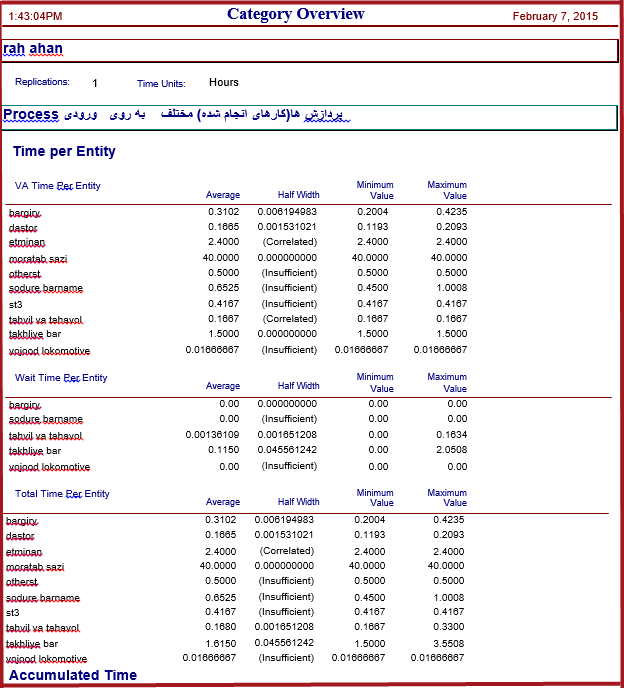Click the Process section header

tap(31, 115)
